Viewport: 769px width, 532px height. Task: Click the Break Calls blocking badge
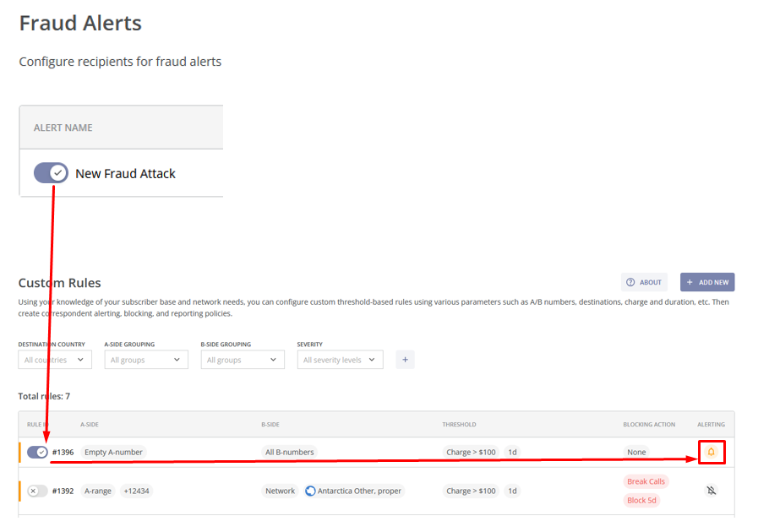[x=646, y=481]
